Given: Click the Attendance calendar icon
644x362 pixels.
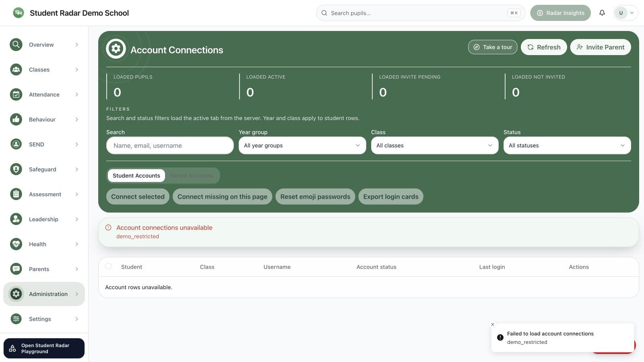Looking at the screenshot, I should [x=16, y=95].
